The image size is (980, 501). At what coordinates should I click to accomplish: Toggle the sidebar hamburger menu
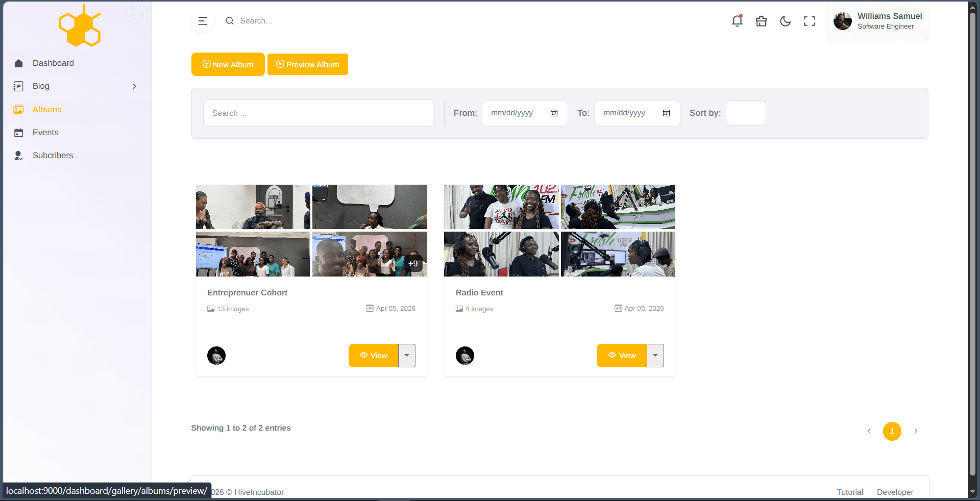[203, 21]
